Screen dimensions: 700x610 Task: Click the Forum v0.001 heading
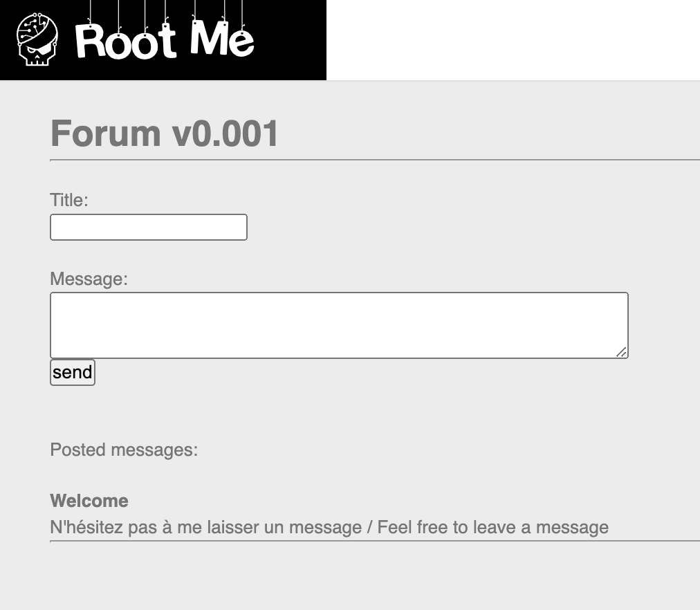point(165,133)
